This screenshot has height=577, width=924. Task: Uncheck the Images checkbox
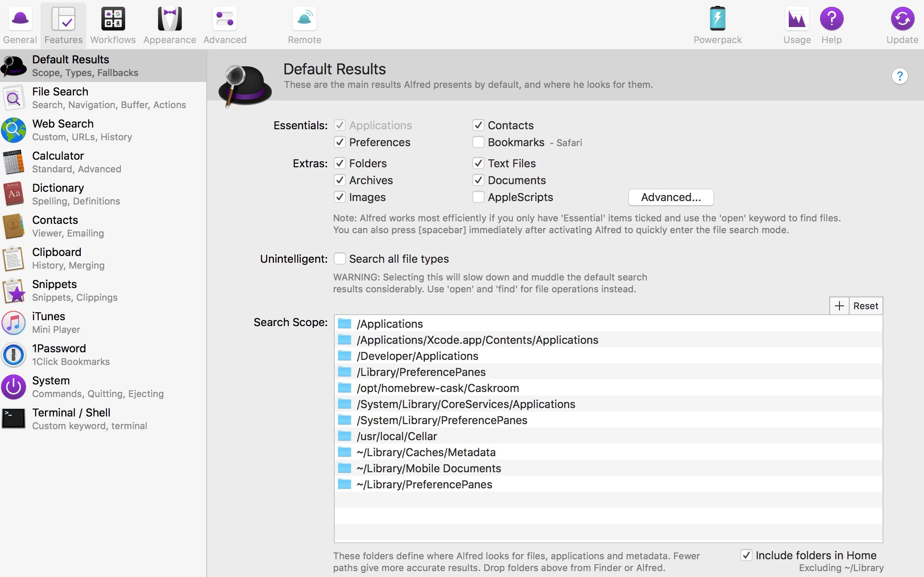[x=340, y=197]
